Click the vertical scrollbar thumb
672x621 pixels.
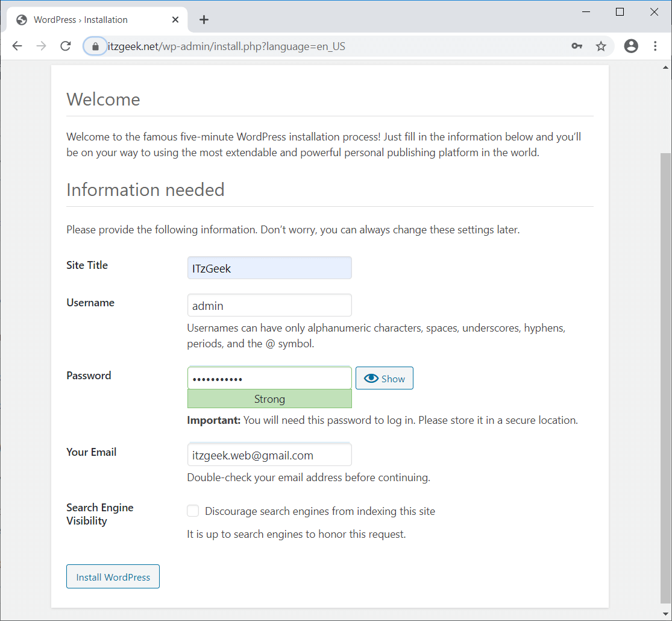click(x=665, y=378)
